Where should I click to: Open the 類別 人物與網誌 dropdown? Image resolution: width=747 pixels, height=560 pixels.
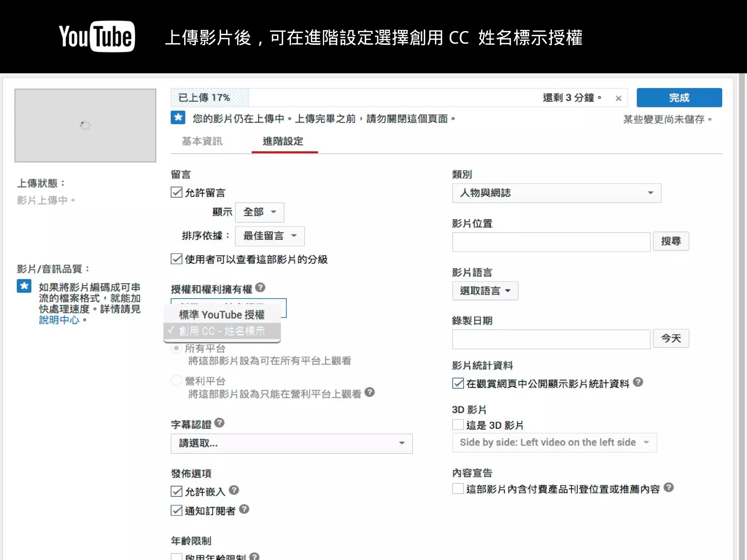point(557,193)
